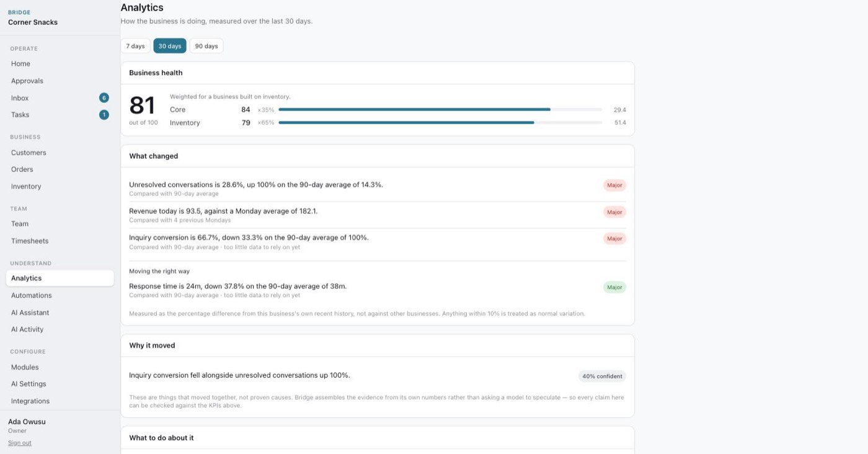The height and width of the screenshot is (454, 868).
Task: Click the Inquiry conversion is 66.7% line
Action: (x=249, y=238)
